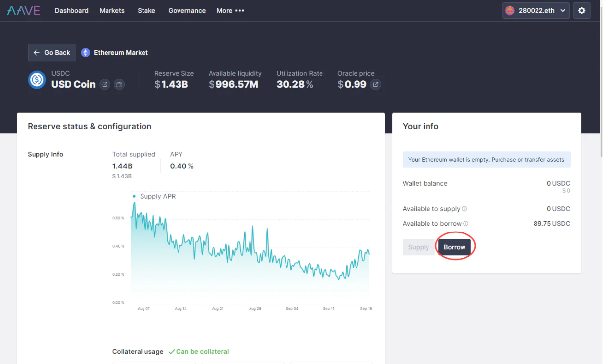The height and width of the screenshot is (364, 607).
Task: Click the Supply Info label
Action: [45, 154]
